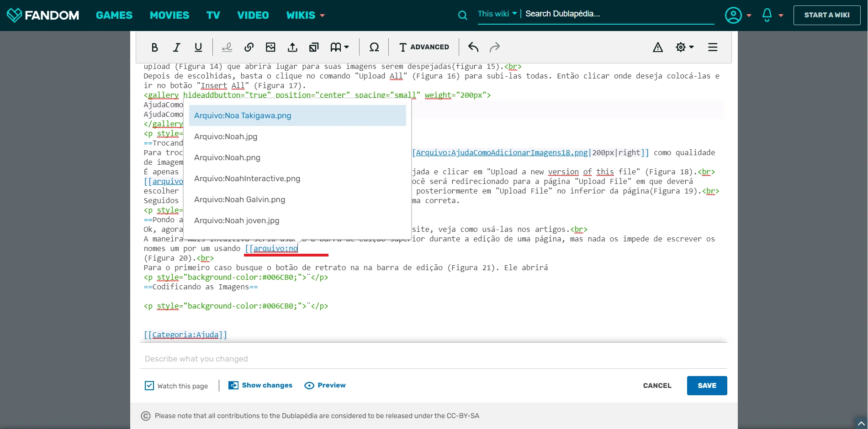Viewport: 868px width, 429px height.
Task: Preview the page edit
Action: [325, 385]
